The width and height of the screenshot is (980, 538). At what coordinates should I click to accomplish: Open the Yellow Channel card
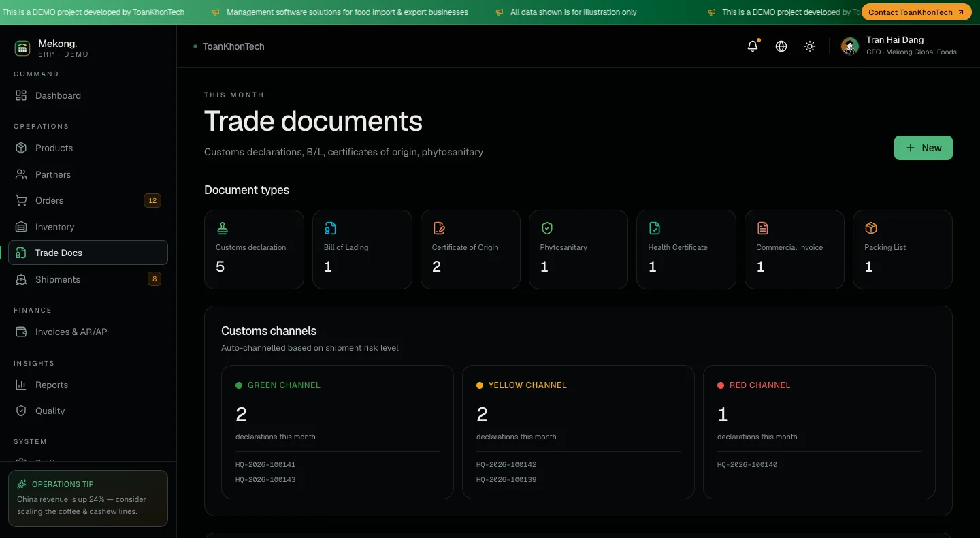(x=578, y=432)
